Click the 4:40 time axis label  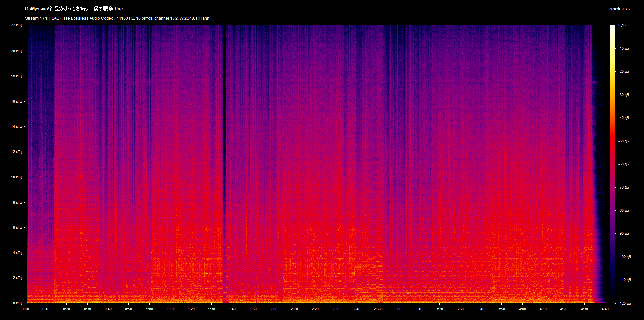pos(605,309)
